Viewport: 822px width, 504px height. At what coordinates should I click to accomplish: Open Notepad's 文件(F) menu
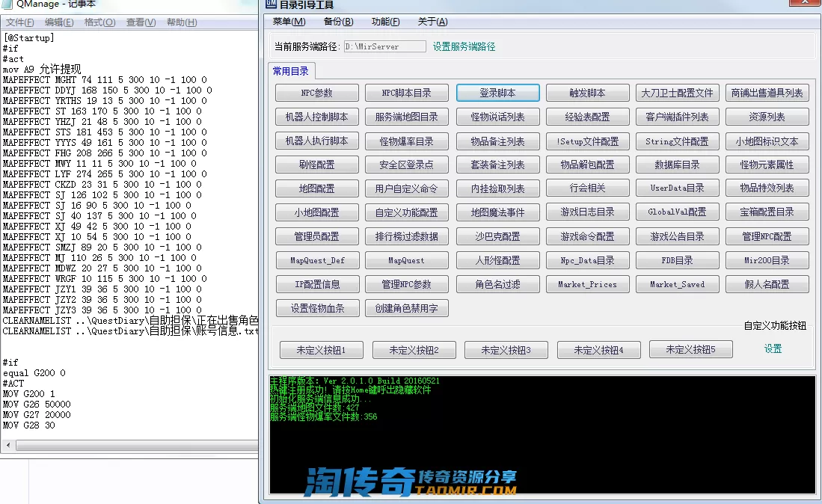point(20,22)
